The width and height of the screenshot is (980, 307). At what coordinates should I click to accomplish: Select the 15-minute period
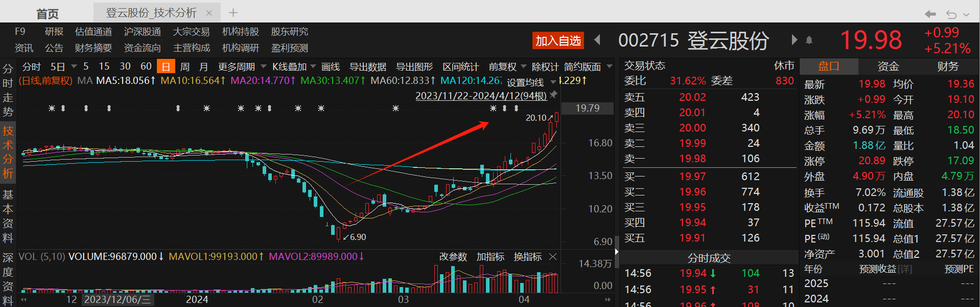[x=104, y=67]
